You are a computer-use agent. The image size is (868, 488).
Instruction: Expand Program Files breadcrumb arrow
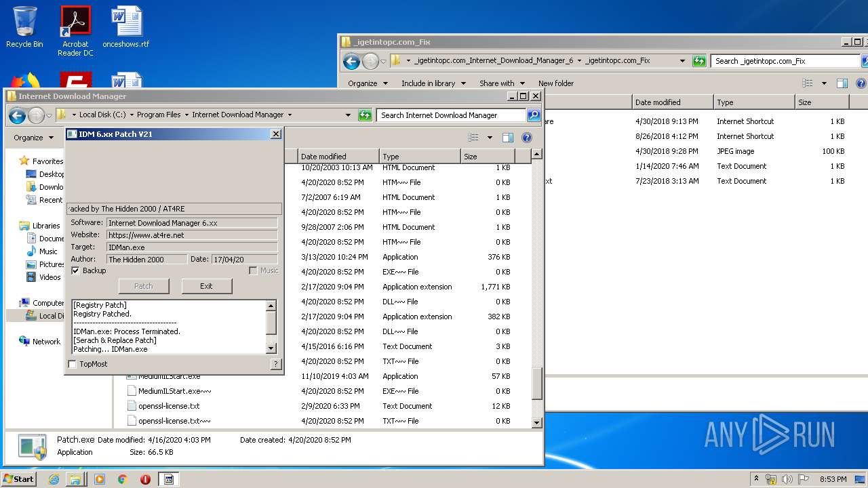click(186, 115)
